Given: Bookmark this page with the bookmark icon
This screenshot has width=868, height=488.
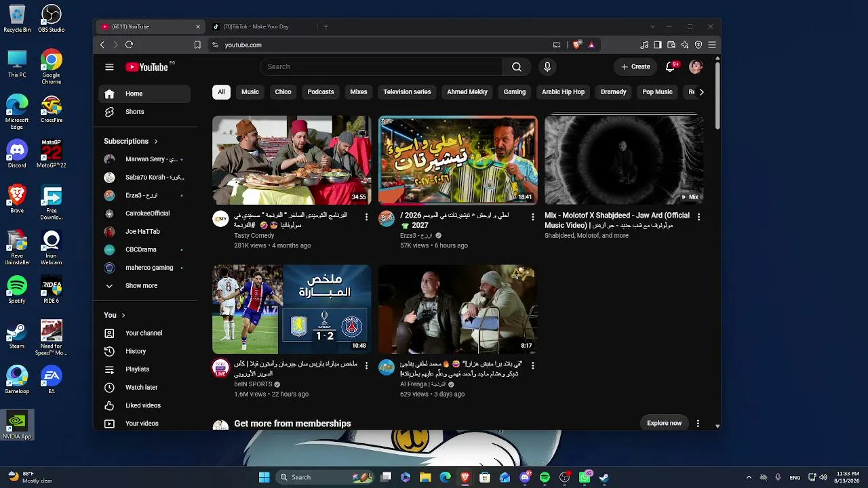Looking at the screenshot, I should point(197,45).
